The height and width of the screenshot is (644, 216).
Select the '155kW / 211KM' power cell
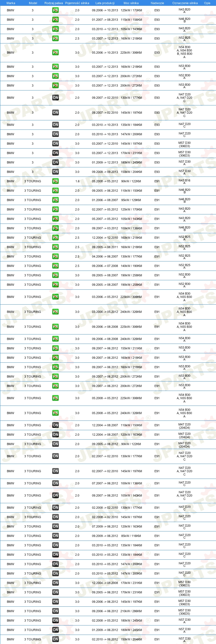(131, 348)
